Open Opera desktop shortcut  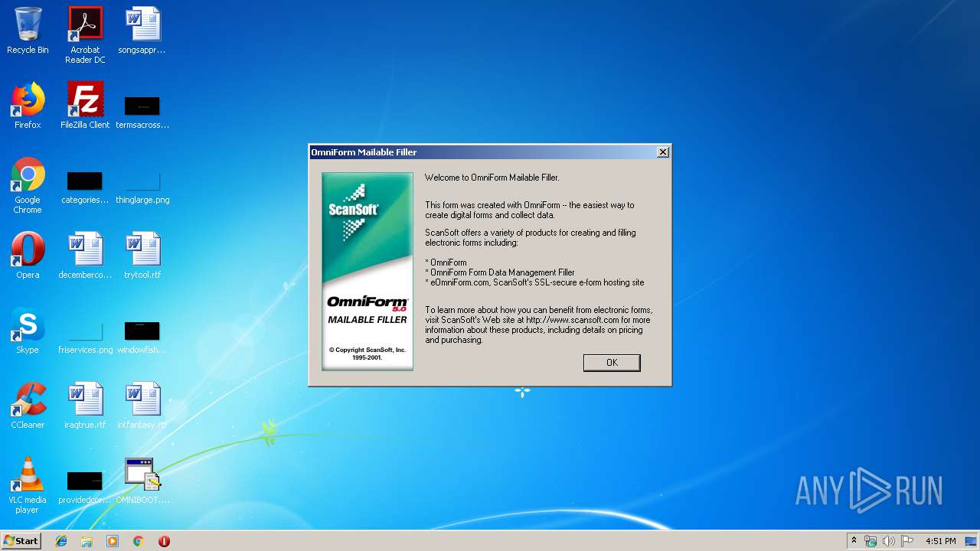(x=28, y=256)
